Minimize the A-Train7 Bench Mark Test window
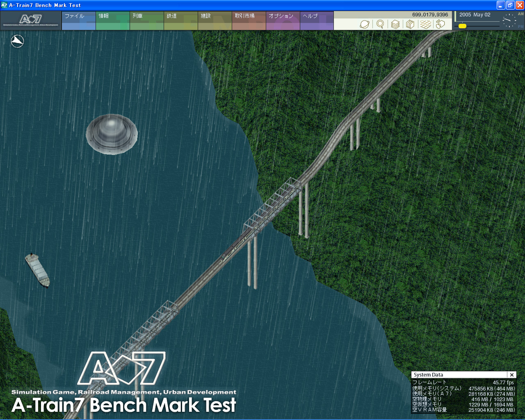Viewport: 525px width, 420px height. [501, 5]
